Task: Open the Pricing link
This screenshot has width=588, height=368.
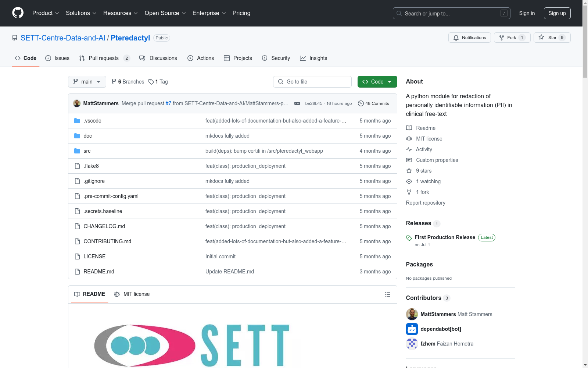Action: (241, 13)
